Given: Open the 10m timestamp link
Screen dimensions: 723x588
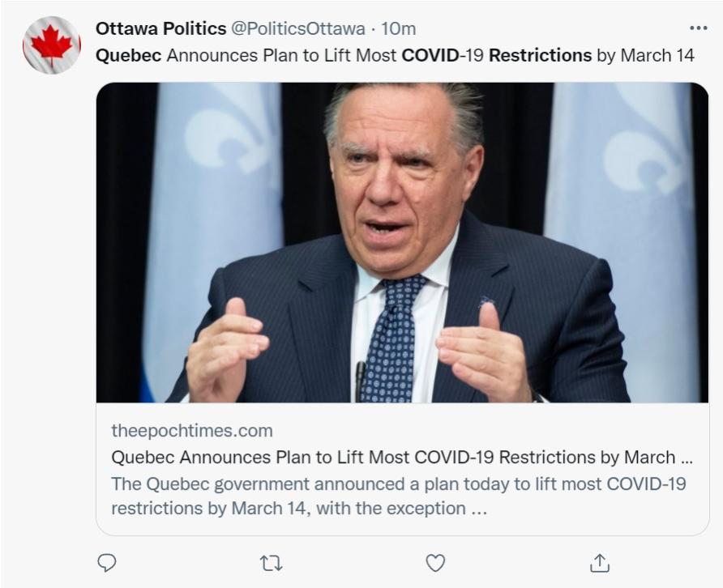Looking at the screenshot, I should click(399, 28).
